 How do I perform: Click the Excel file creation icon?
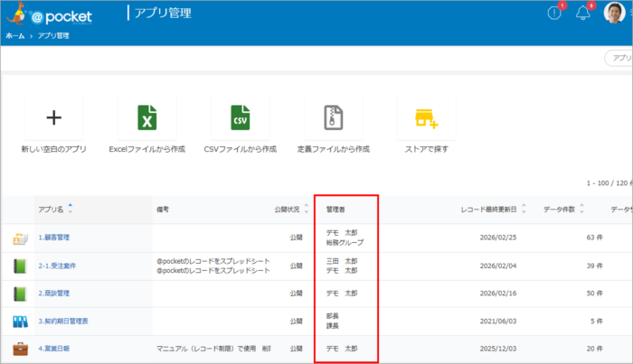point(146,118)
